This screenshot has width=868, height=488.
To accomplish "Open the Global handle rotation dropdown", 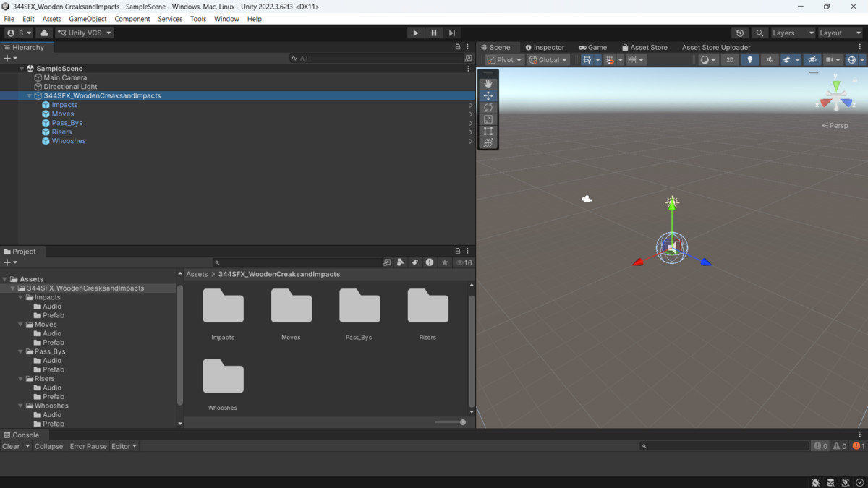I will click(548, 60).
